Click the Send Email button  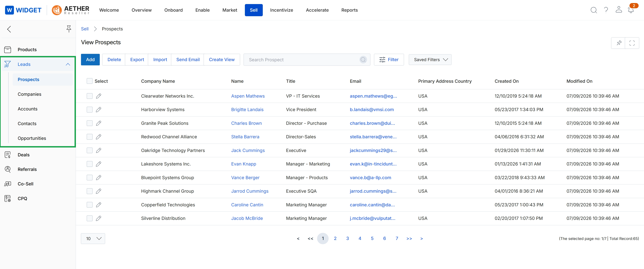click(x=188, y=60)
